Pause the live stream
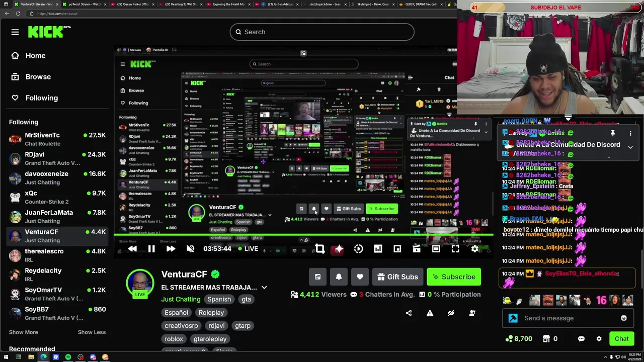The image size is (644, 362). pos(151,249)
